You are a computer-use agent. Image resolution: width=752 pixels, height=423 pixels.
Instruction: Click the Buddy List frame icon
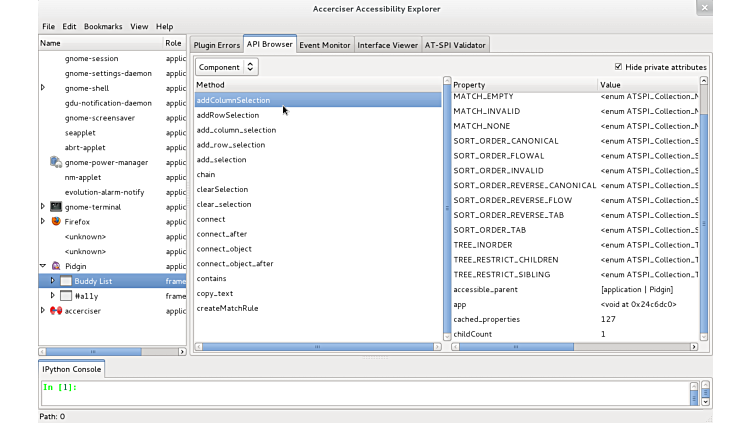(x=66, y=281)
